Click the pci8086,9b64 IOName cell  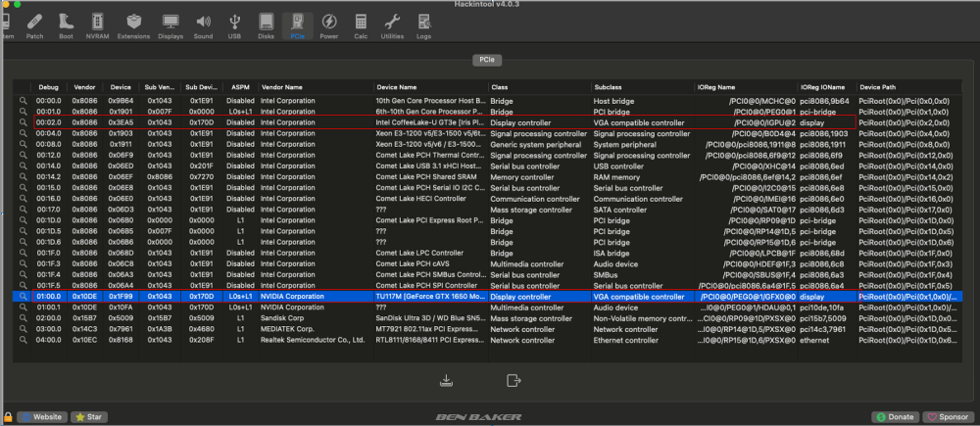pyautogui.click(x=824, y=101)
